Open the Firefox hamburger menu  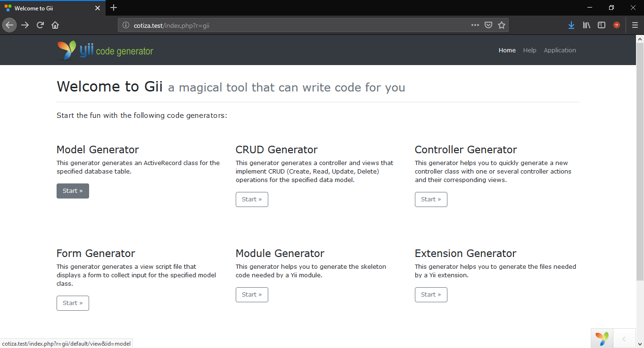pos(635,25)
